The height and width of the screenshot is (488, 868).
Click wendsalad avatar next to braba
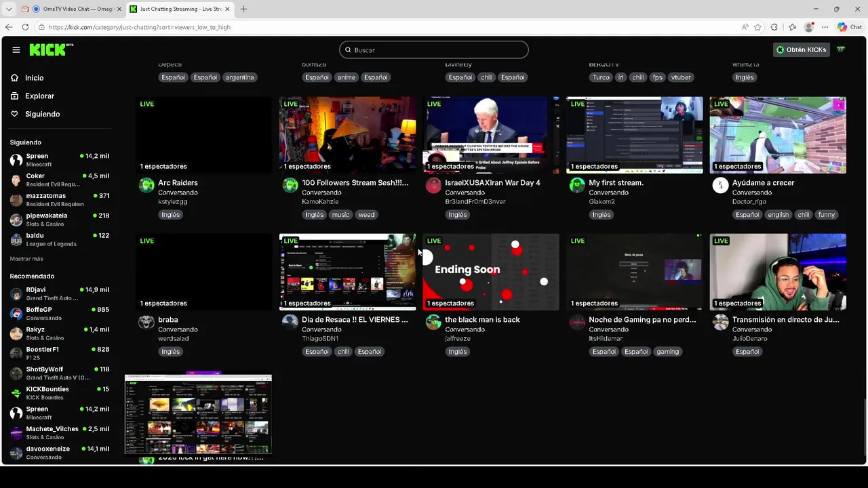(x=146, y=323)
